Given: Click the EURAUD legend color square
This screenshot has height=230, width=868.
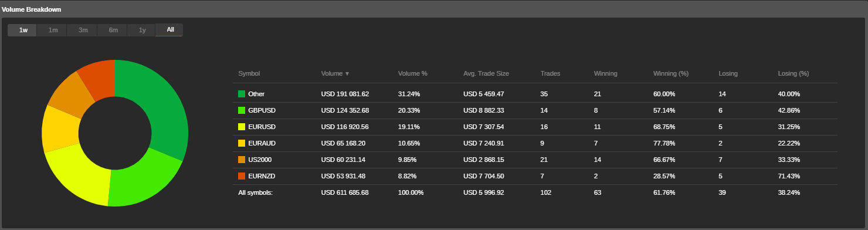Looking at the screenshot, I should tap(242, 143).
